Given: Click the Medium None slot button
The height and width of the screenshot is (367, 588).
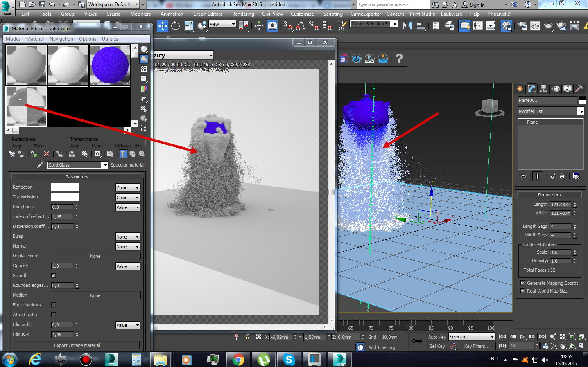Looking at the screenshot, I should (95, 295).
